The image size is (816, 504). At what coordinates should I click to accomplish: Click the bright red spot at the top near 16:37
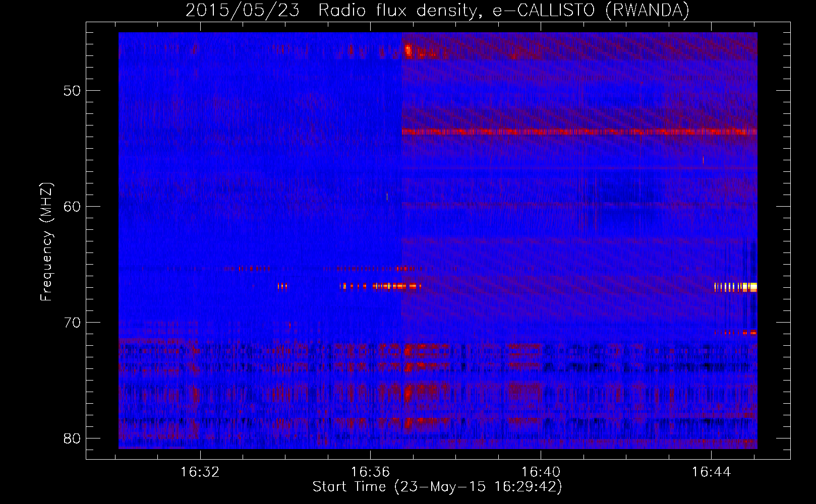coord(409,50)
